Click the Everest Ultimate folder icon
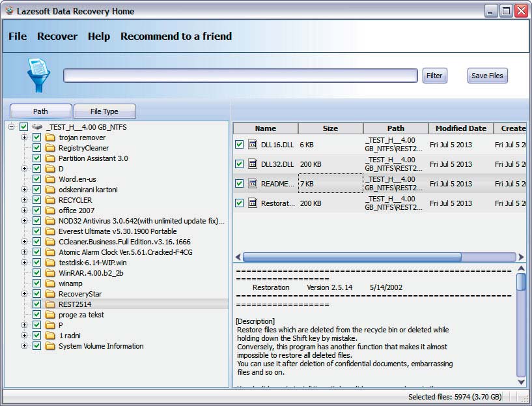Screen dimensions: 532x406 pos(50,231)
